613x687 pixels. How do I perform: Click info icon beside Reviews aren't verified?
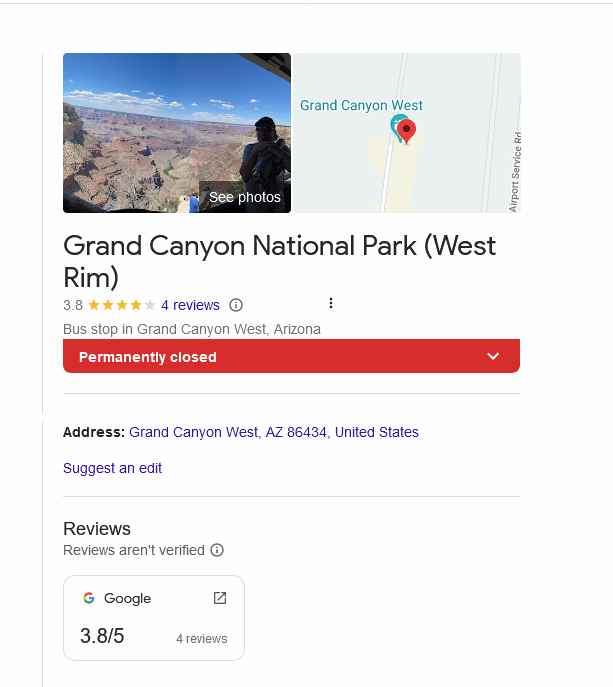point(217,550)
